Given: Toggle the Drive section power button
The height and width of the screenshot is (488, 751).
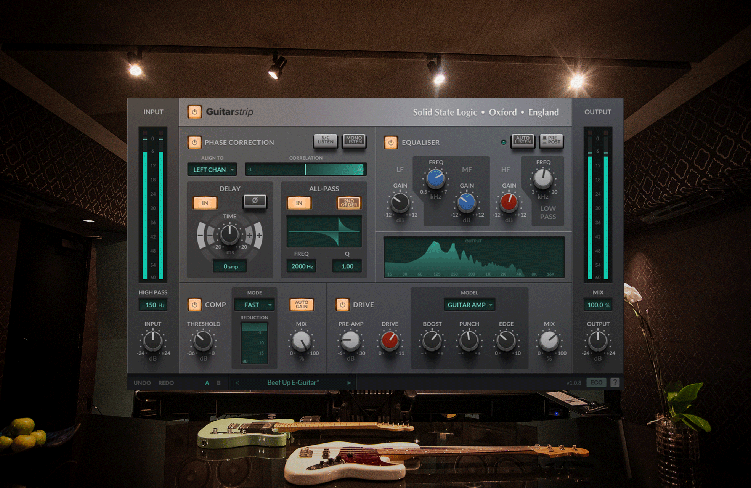Looking at the screenshot, I should (x=342, y=305).
